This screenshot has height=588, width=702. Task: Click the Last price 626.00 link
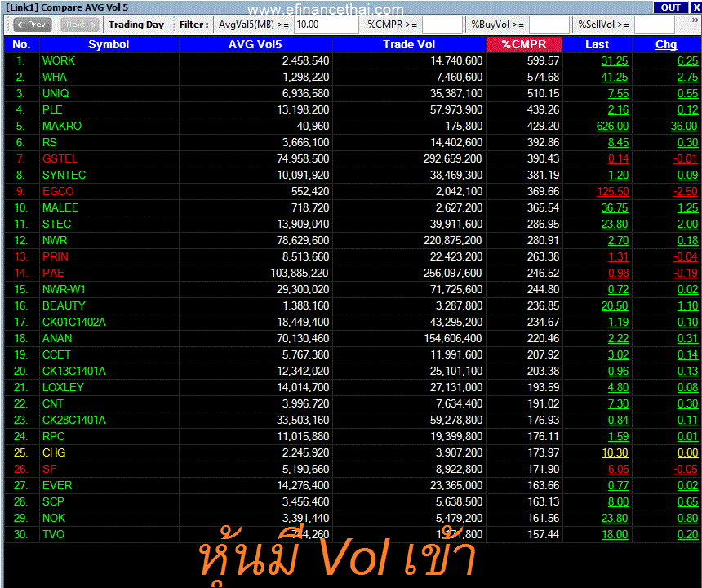tap(612, 126)
